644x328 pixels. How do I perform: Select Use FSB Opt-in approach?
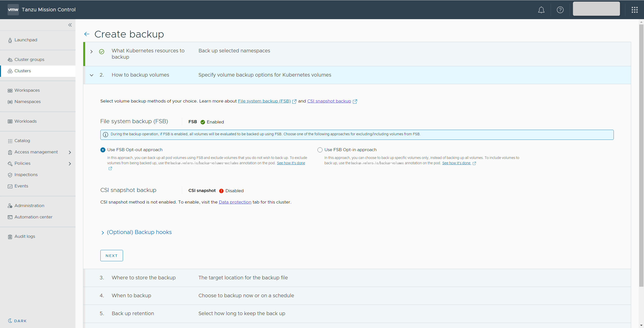[320, 150]
